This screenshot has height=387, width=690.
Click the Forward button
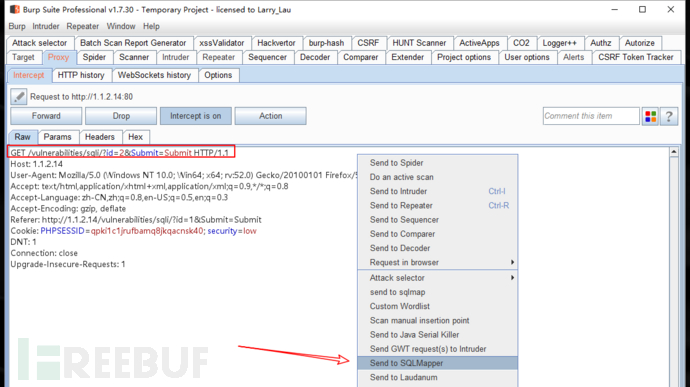46,116
